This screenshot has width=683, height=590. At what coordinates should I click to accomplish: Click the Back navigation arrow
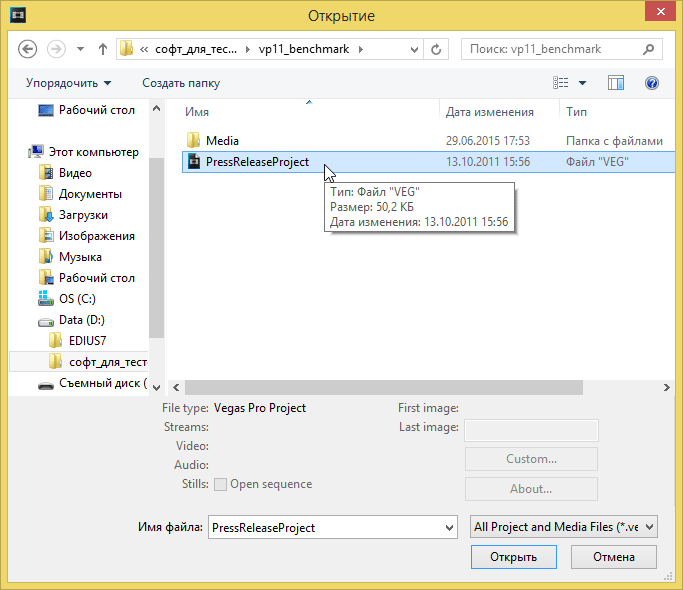[x=28, y=48]
